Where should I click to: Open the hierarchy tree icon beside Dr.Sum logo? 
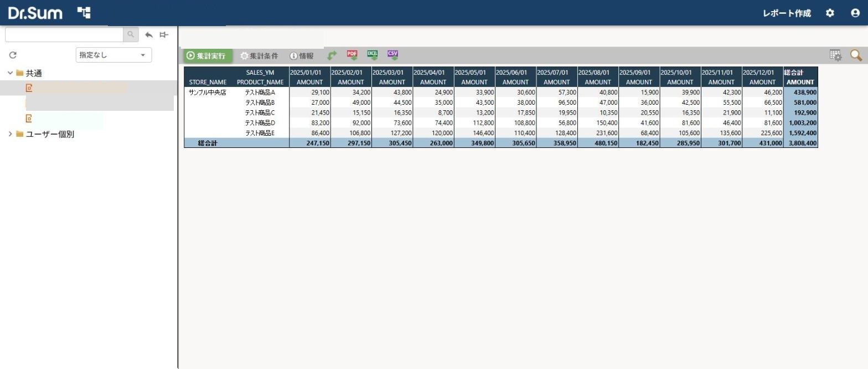84,13
